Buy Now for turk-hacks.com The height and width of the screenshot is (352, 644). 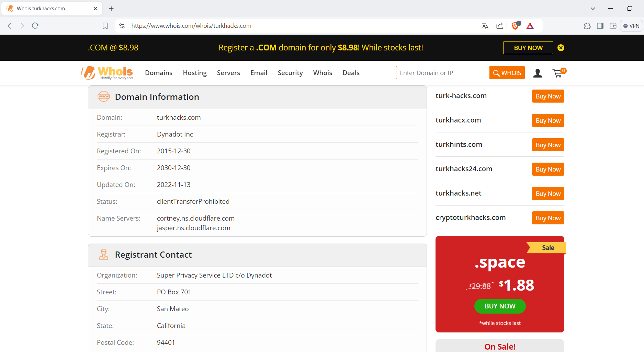point(548,96)
